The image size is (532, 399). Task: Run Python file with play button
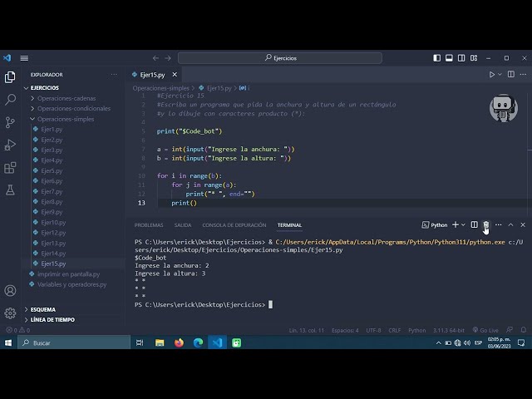pos(491,74)
